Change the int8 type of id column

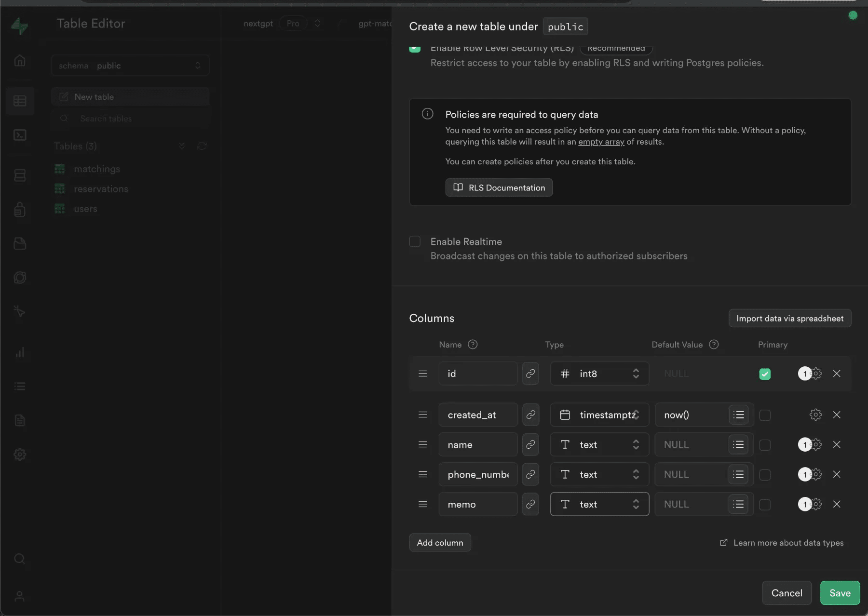(599, 374)
